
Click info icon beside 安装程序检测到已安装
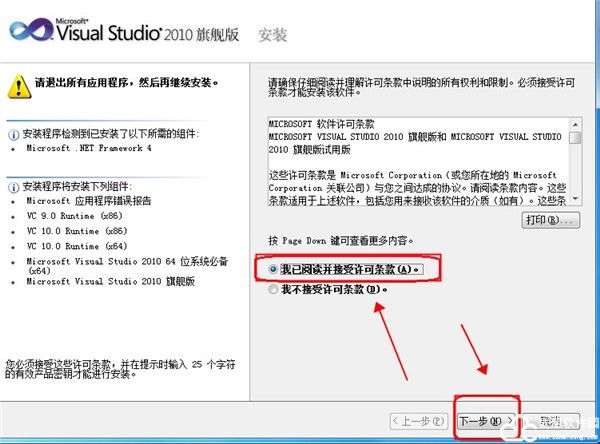[13, 135]
